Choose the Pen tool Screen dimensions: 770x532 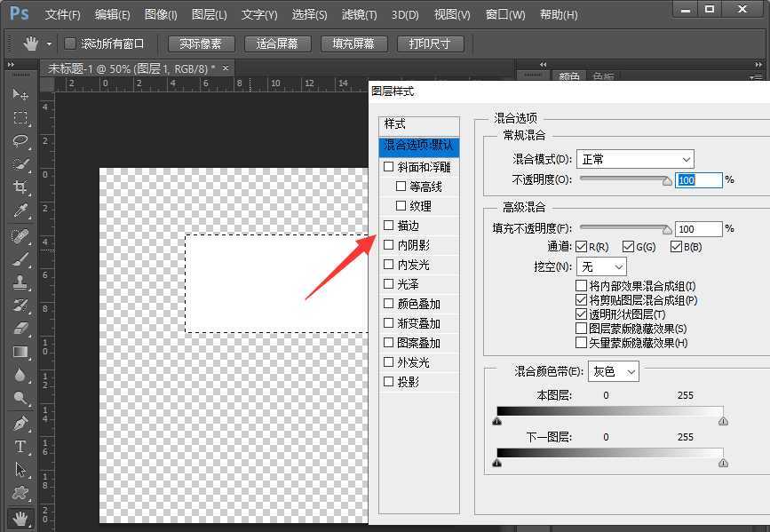20,423
